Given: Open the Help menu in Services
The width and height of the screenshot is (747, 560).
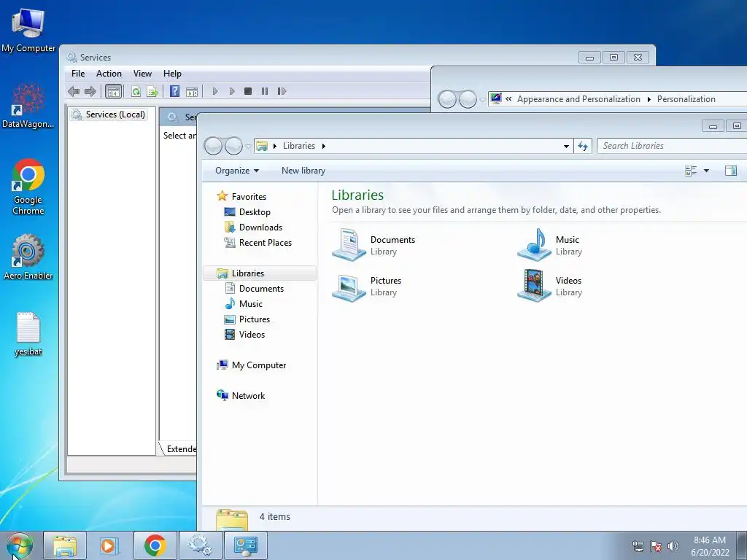Looking at the screenshot, I should [x=172, y=74].
